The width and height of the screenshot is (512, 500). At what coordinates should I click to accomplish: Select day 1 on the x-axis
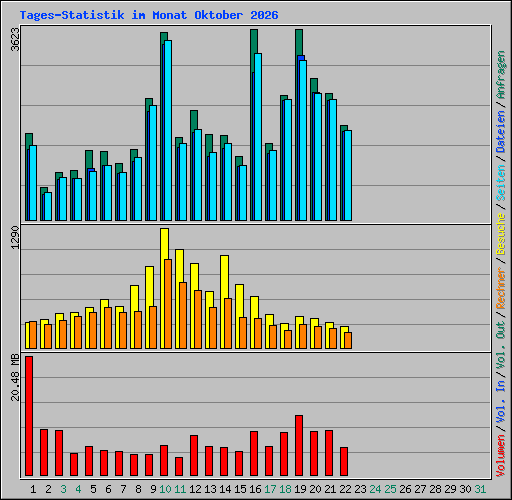pos(33,489)
